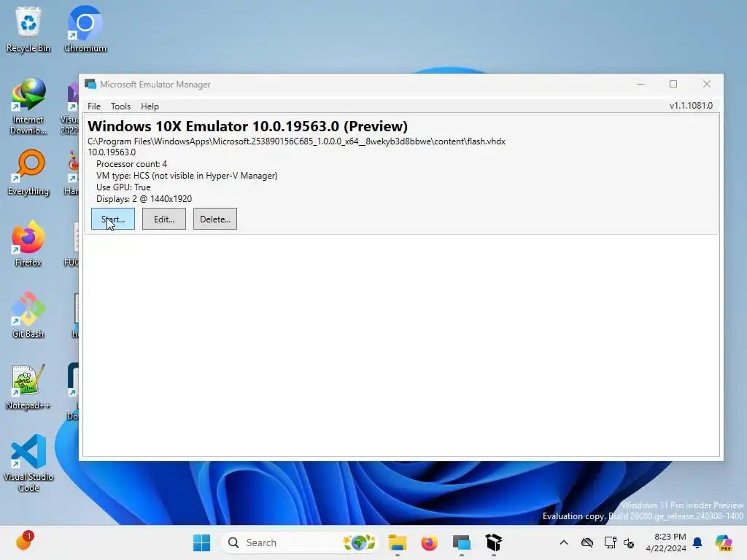Click the Earth Day search highlight icon
This screenshot has width=747, height=560.
point(359,542)
